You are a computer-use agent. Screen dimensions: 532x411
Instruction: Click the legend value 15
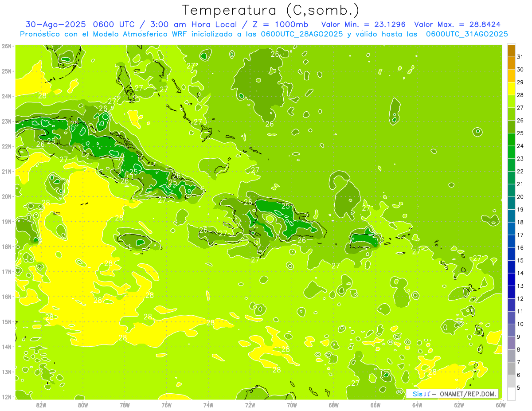click(520, 260)
